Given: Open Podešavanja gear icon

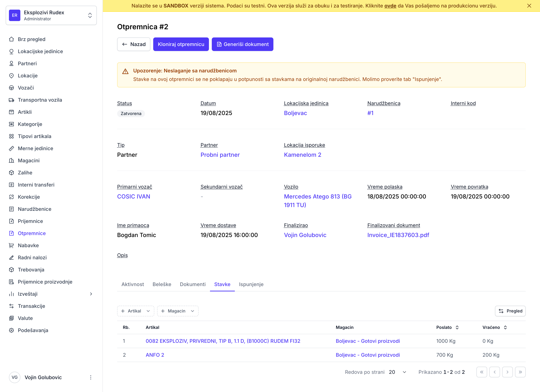Looking at the screenshot, I should 11,330.
